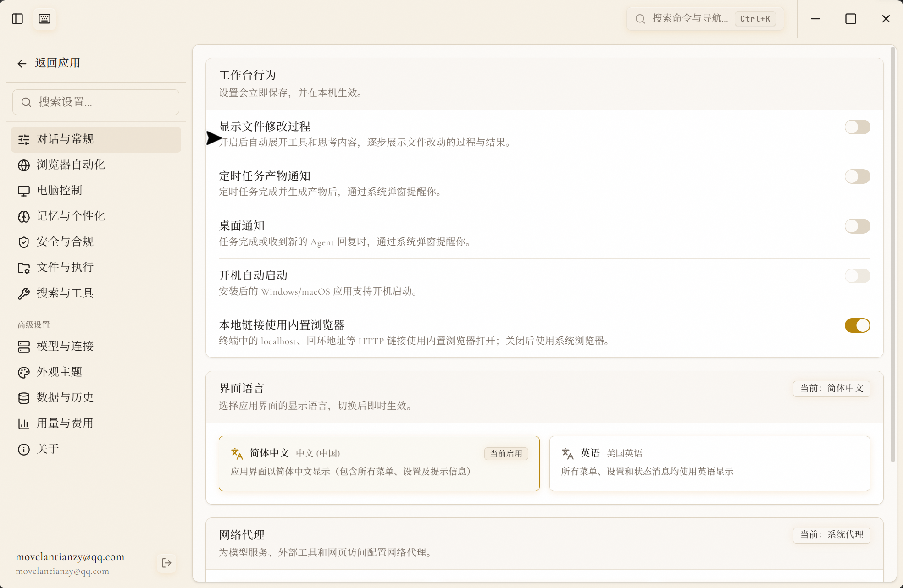Click the 界面语言 heading
This screenshot has width=903, height=588.
pos(242,389)
